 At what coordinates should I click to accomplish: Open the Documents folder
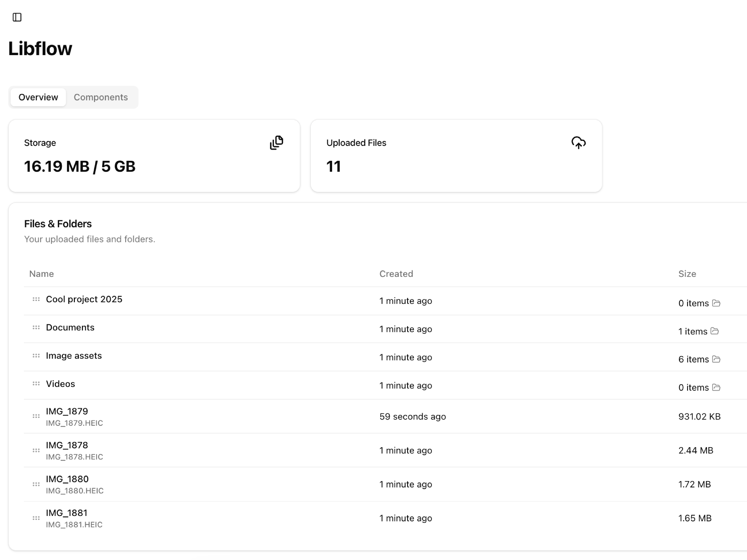[x=70, y=327]
